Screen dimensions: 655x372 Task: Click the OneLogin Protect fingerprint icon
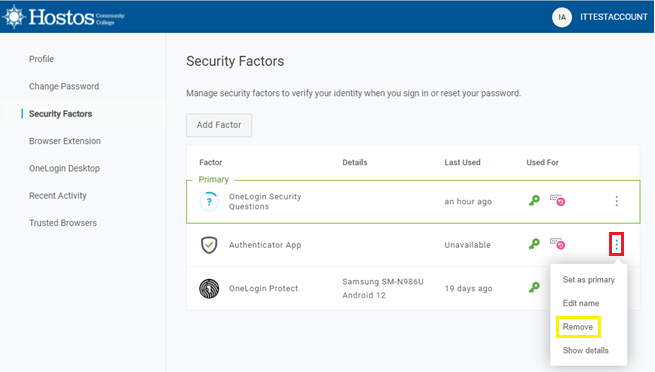(x=209, y=288)
